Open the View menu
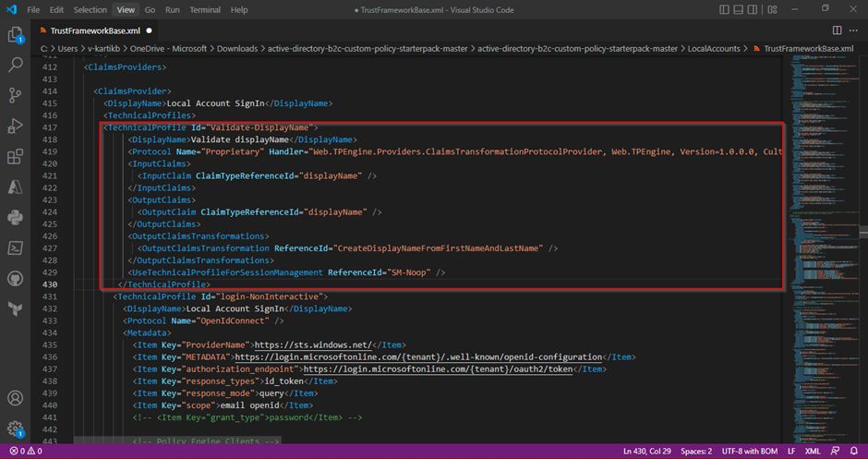 point(126,9)
